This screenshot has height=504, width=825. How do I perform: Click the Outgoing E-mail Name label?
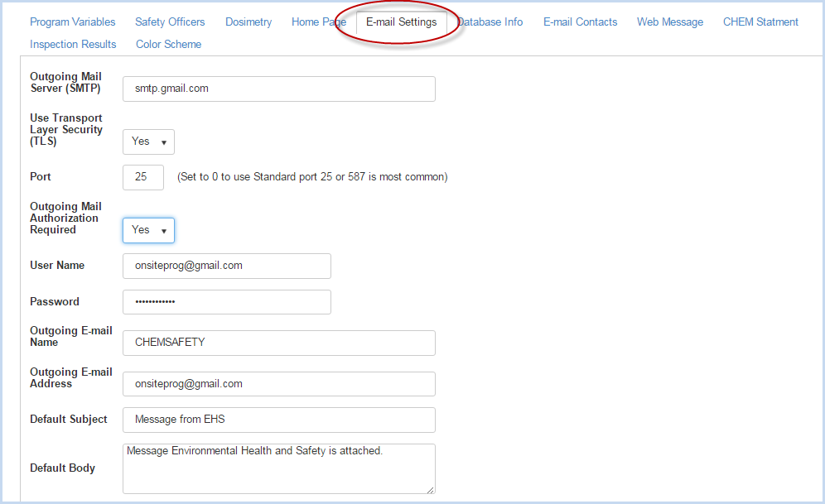click(x=71, y=336)
